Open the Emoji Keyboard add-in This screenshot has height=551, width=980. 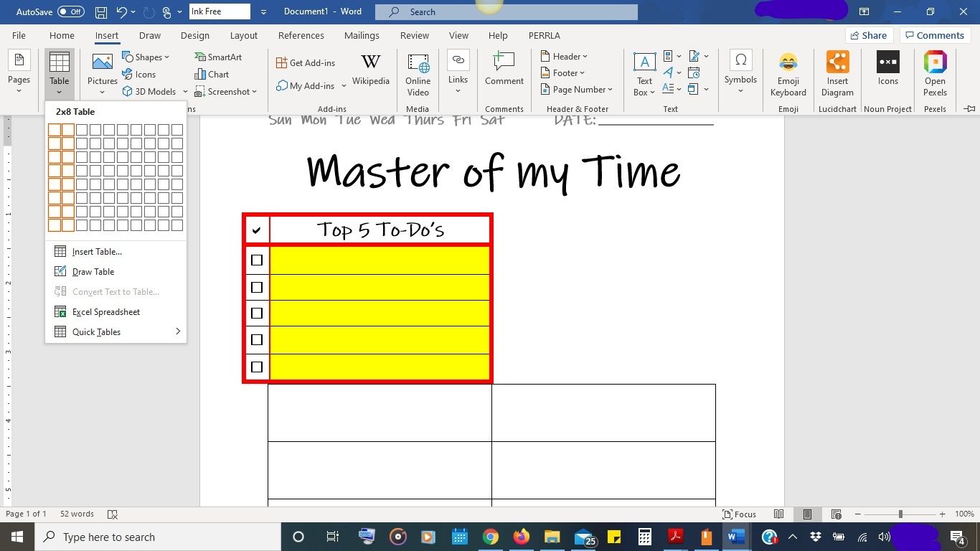(788, 72)
